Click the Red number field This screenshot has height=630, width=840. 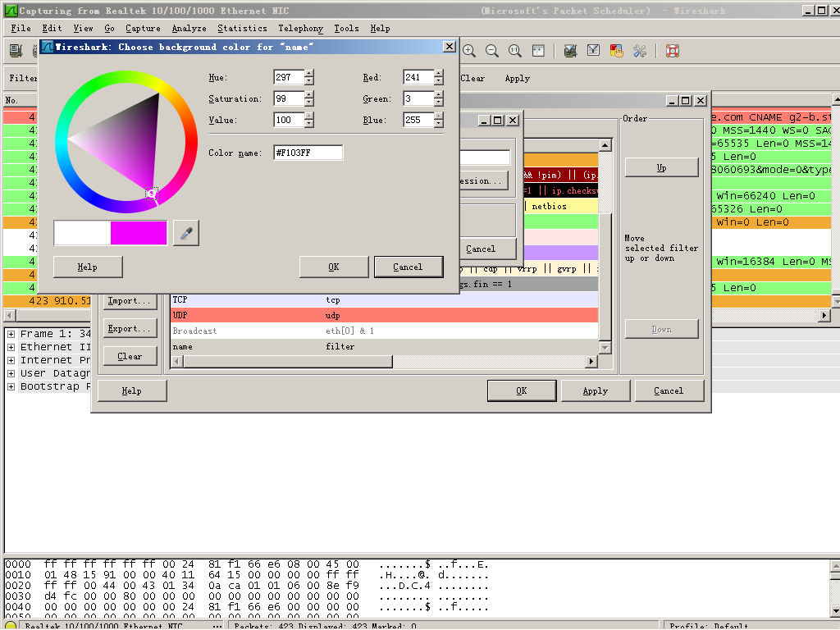[418, 77]
